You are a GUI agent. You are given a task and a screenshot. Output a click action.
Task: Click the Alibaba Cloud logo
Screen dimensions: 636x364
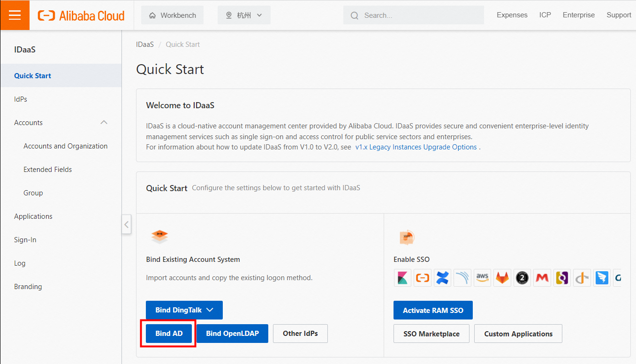81,15
